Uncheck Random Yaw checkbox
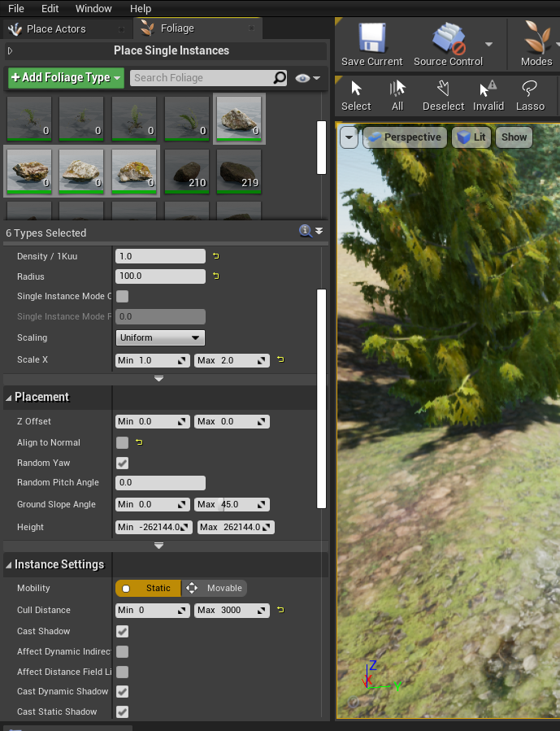 (122, 463)
